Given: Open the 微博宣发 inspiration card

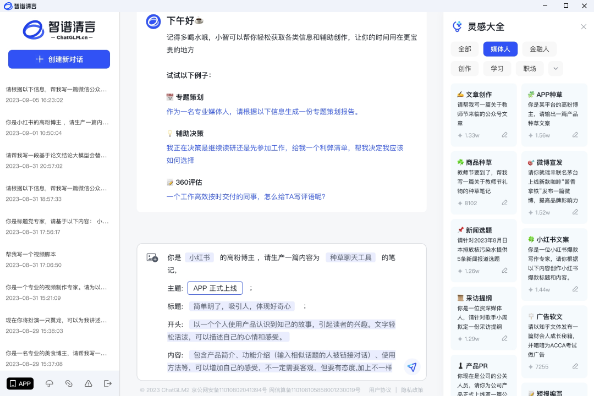Looking at the screenshot, I should [x=554, y=187].
